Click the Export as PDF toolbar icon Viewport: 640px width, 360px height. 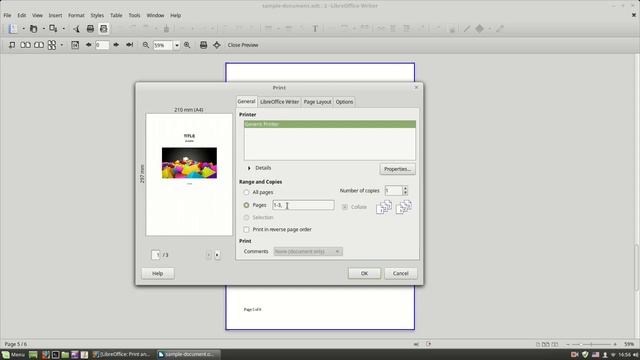[76, 29]
